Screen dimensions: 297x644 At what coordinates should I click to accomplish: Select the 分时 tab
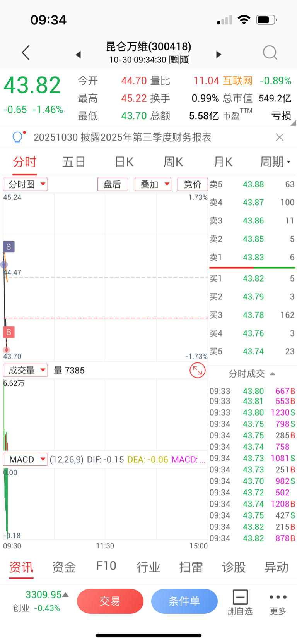(25, 162)
